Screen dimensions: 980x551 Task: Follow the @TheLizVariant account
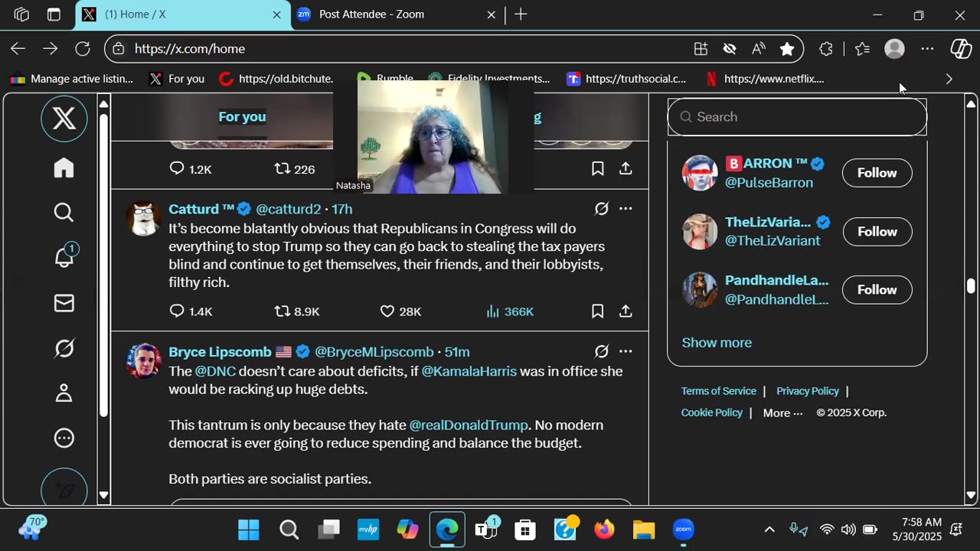[x=877, y=231]
